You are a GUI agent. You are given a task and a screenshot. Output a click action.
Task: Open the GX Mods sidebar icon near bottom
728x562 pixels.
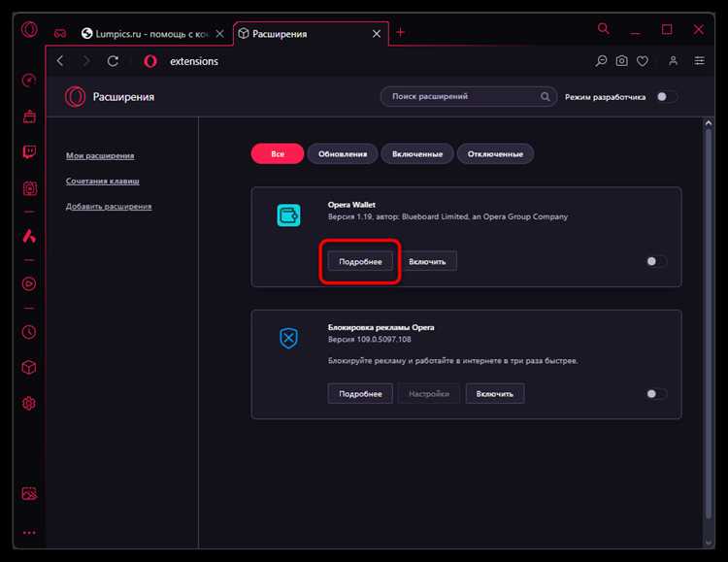[x=29, y=493]
